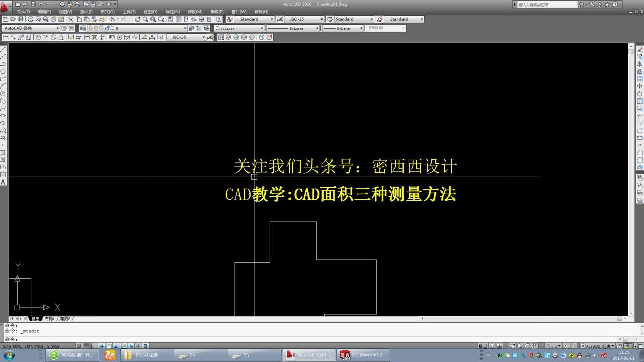
Task: Open the Layer Properties Manager icon
Action: pos(83,28)
